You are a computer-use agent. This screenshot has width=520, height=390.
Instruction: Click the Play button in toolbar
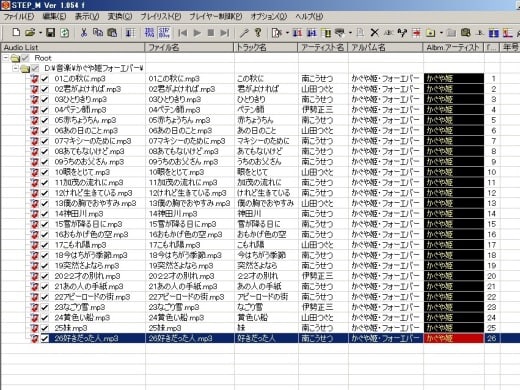[197, 33]
